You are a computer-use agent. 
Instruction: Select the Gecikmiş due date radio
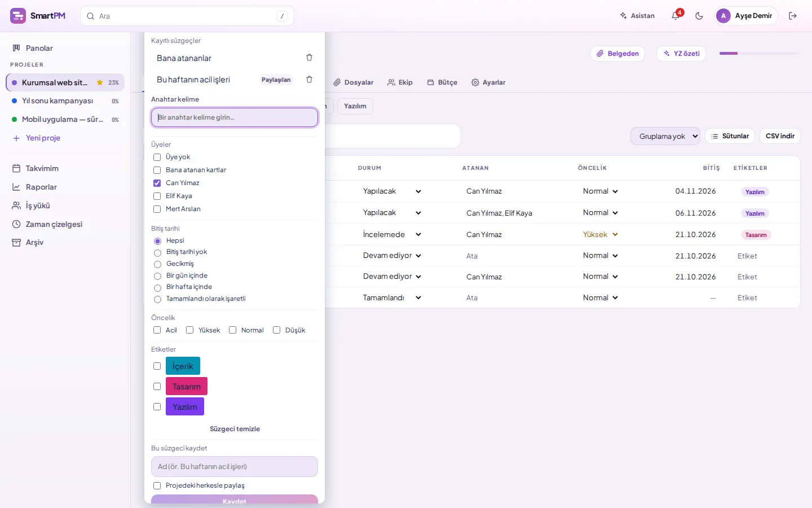point(157,264)
